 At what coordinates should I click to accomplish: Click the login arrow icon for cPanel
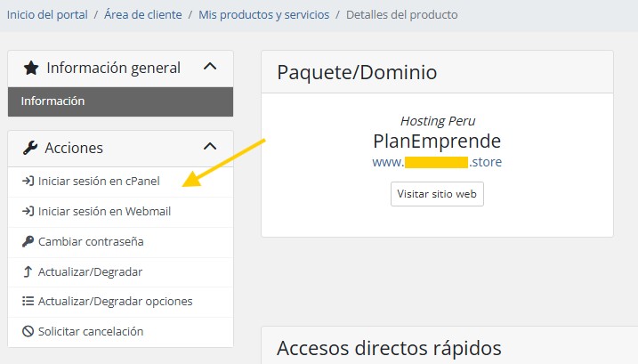(x=28, y=181)
